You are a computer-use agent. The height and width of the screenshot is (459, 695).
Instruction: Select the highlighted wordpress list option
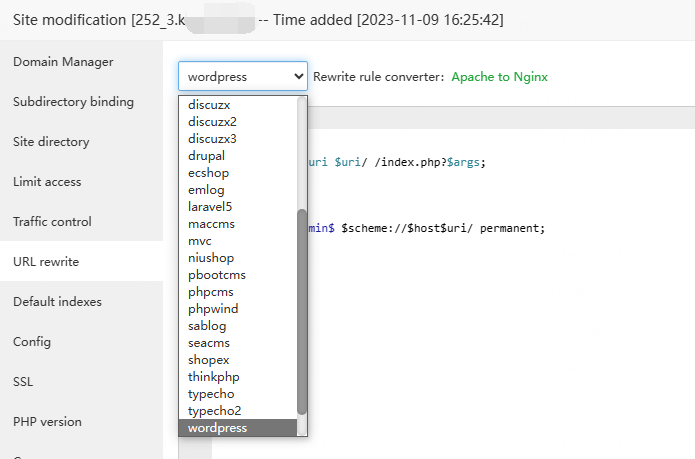(217, 428)
